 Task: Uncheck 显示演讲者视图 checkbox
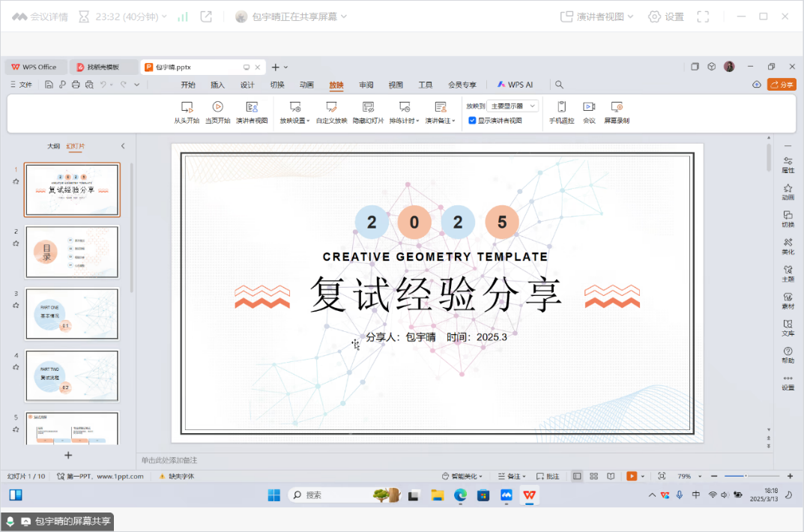[x=471, y=118]
